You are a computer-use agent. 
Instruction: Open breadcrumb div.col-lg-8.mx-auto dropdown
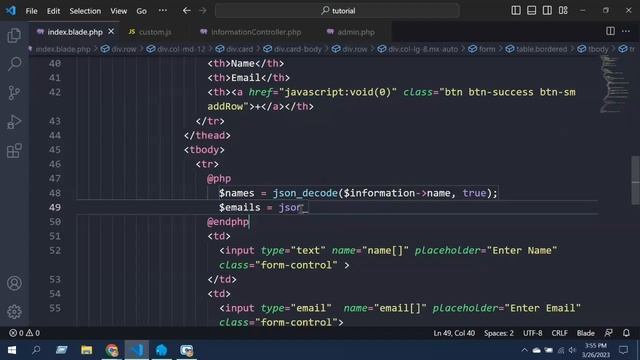click(418, 49)
